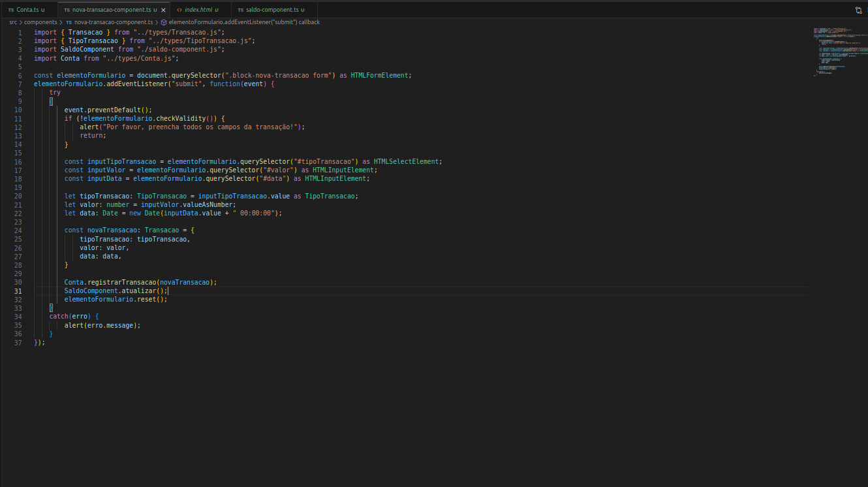
Task: Click line number 11 in the gutter
Action: tap(18, 118)
